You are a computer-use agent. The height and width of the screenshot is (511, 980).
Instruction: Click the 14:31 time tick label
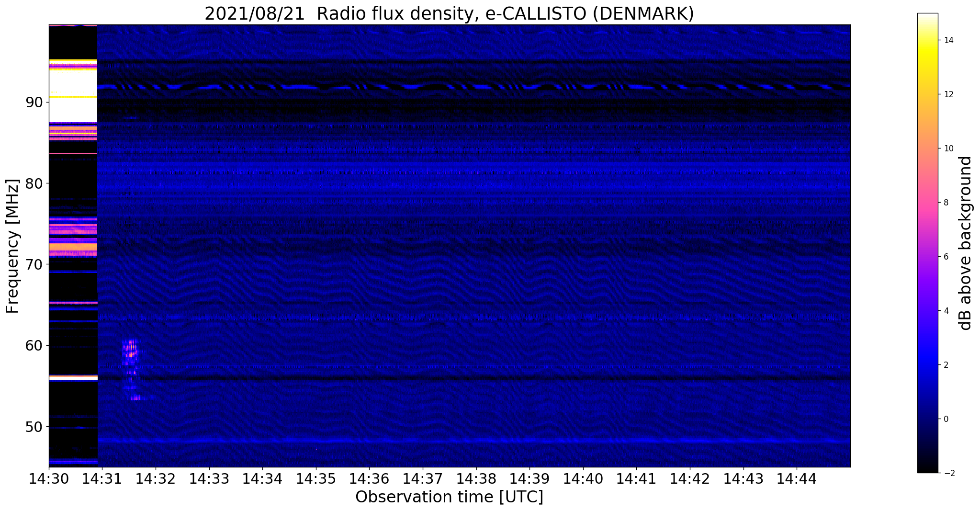pos(102,478)
